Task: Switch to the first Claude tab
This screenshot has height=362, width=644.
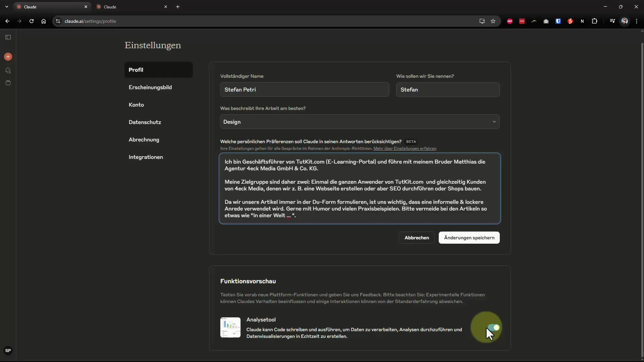Action: pyautogui.click(x=52, y=7)
